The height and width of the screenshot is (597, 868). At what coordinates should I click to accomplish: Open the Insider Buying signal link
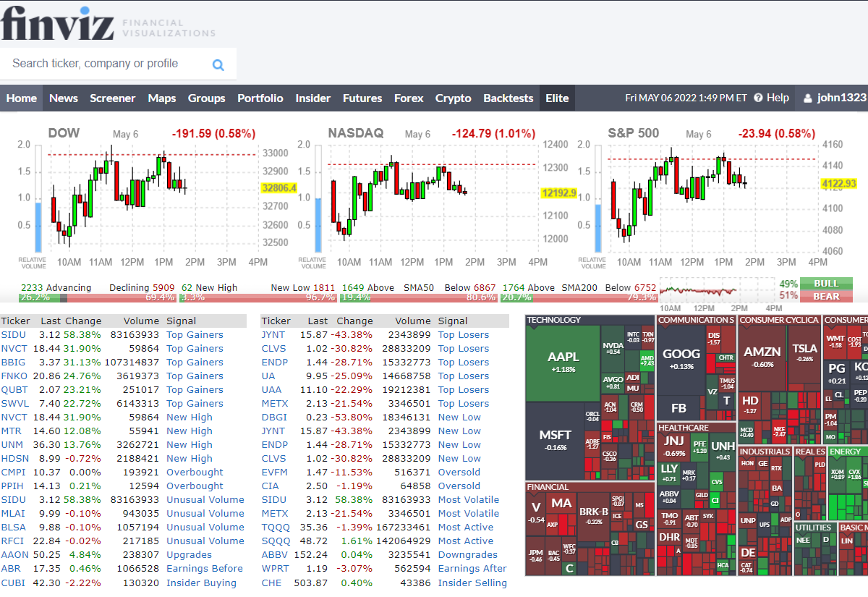201,583
